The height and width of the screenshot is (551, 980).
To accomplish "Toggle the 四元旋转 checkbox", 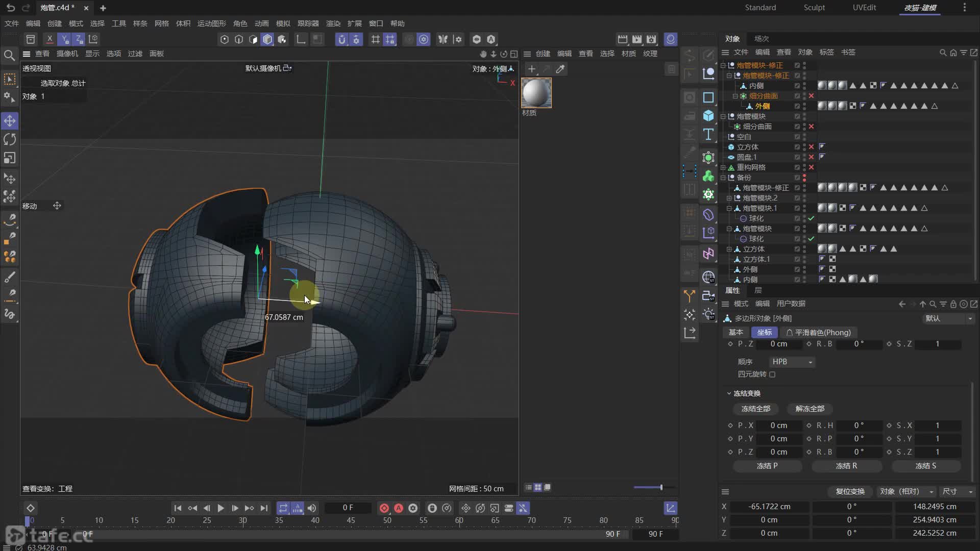I will (772, 374).
